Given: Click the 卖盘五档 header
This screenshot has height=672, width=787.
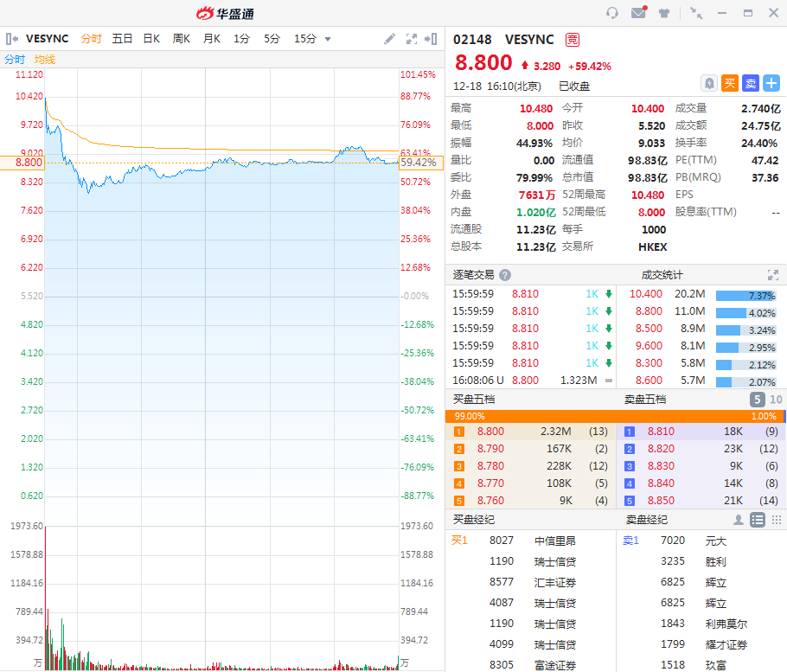Looking at the screenshot, I should pos(645,400).
